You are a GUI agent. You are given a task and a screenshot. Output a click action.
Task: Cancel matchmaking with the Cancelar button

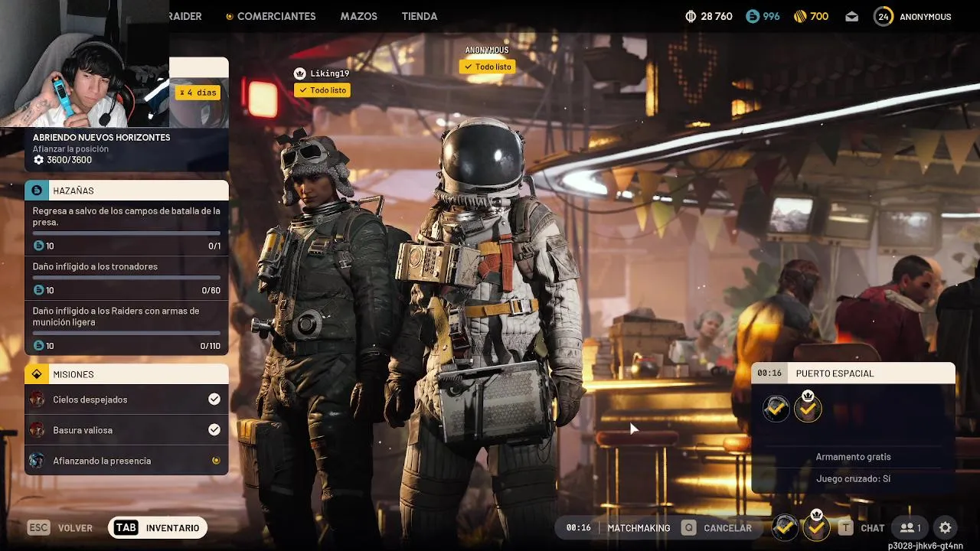pos(716,528)
